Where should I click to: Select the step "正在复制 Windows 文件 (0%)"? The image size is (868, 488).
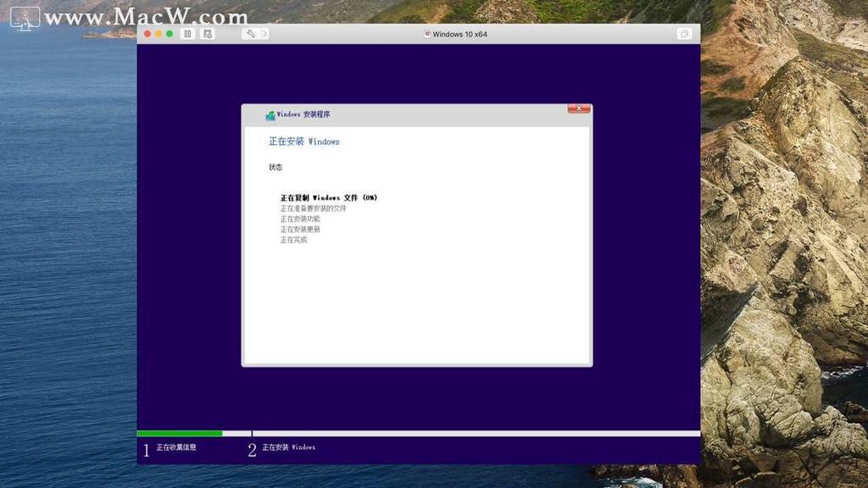click(328, 197)
